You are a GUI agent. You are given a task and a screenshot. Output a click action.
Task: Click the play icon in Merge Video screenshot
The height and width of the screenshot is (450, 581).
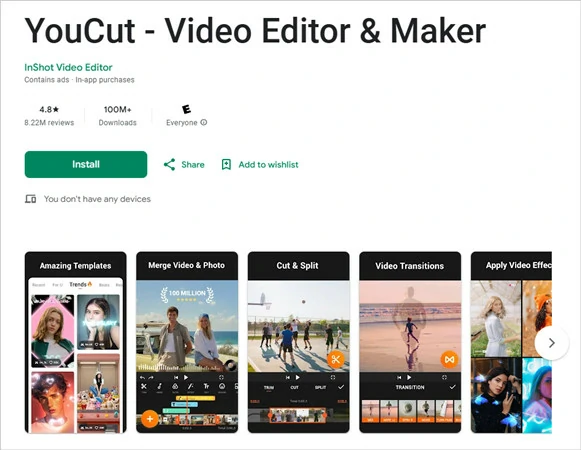coord(186,377)
